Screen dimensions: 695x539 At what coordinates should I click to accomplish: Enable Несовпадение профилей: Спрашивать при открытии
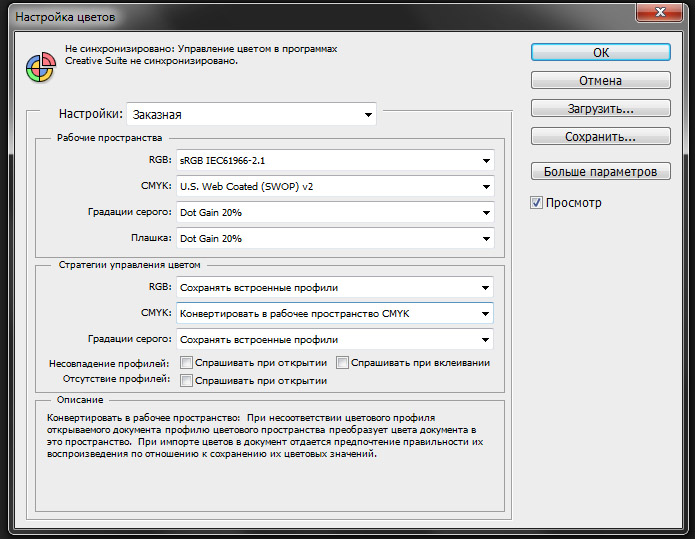pos(186,363)
